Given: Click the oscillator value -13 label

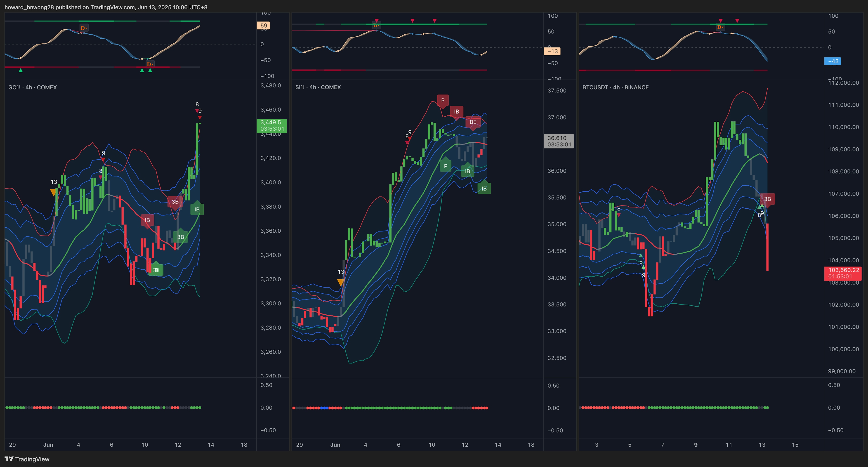Looking at the screenshot, I should 552,51.
